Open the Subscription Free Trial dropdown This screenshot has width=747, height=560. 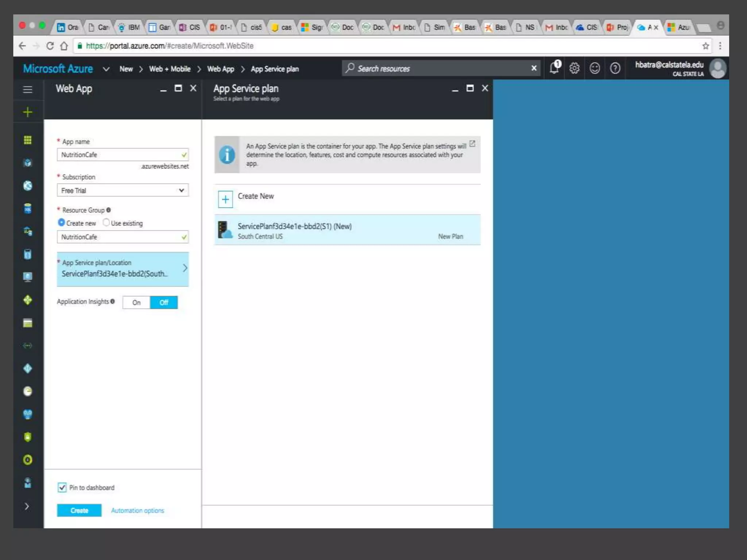[x=123, y=190]
